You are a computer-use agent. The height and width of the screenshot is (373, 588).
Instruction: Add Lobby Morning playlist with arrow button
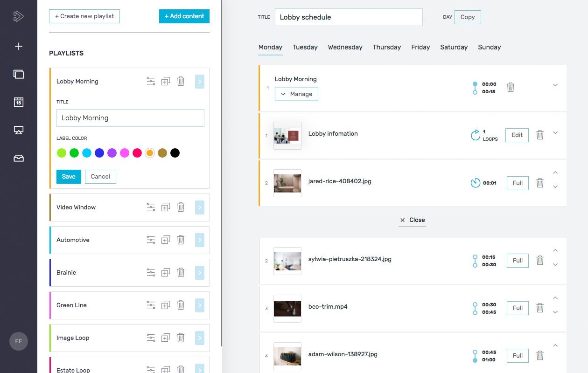(200, 82)
